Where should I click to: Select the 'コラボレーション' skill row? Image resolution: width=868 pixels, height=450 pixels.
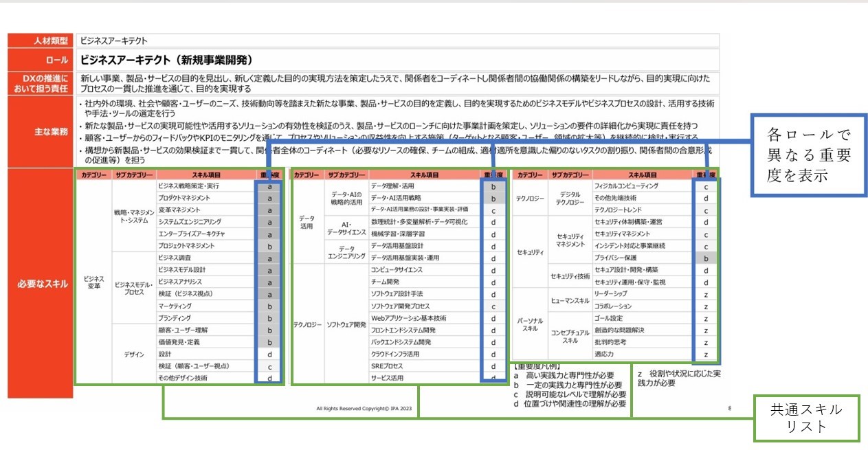pyautogui.click(x=612, y=306)
